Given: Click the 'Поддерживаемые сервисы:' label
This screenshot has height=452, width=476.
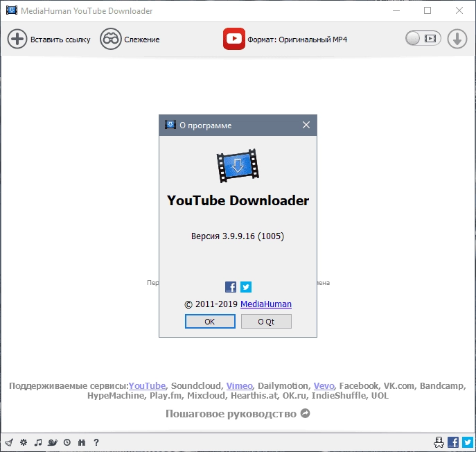Looking at the screenshot, I should 69,385.
